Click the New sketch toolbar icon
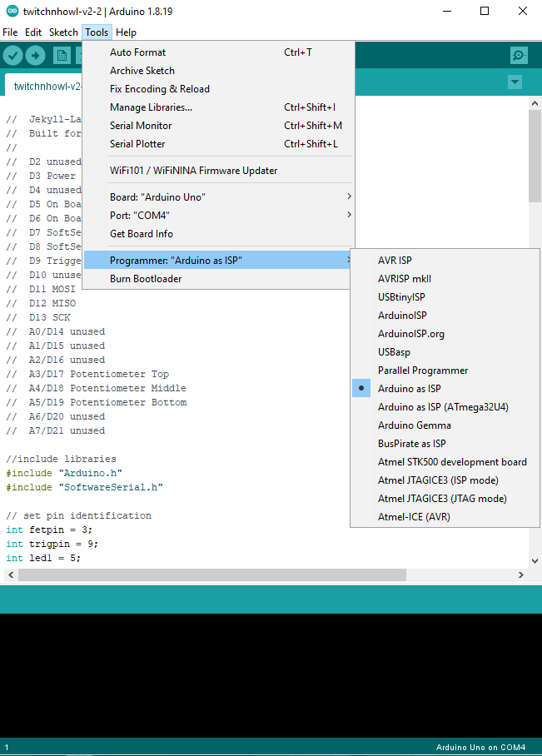 pos(62,56)
